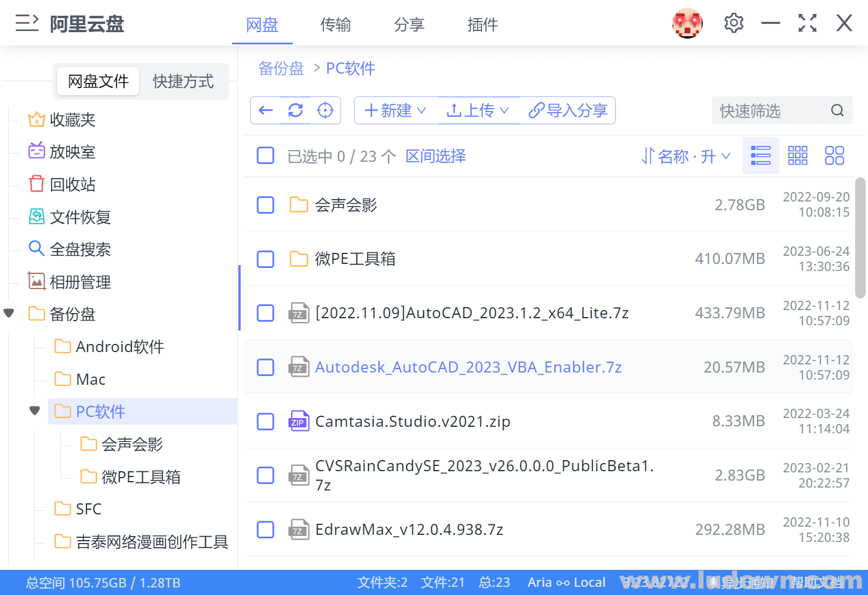Click 区间选择 range select link
Image resolution: width=868 pixels, height=595 pixels.
point(436,156)
